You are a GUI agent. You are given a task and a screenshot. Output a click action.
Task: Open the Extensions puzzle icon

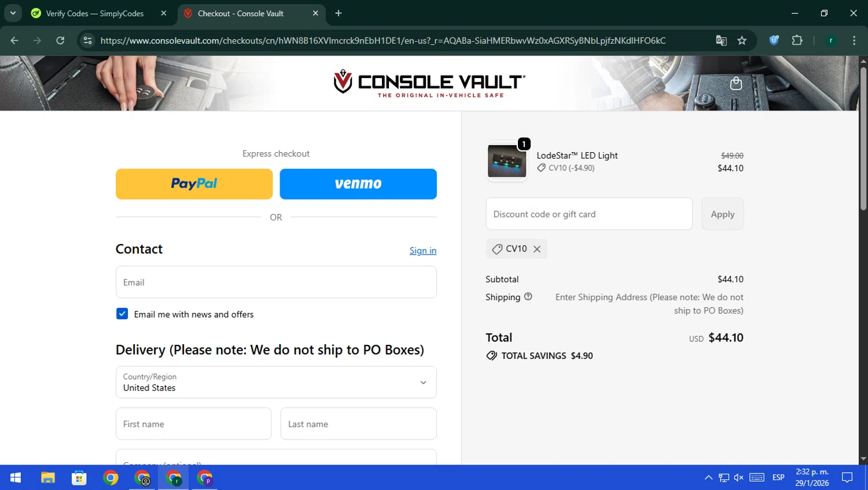point(797,40)
